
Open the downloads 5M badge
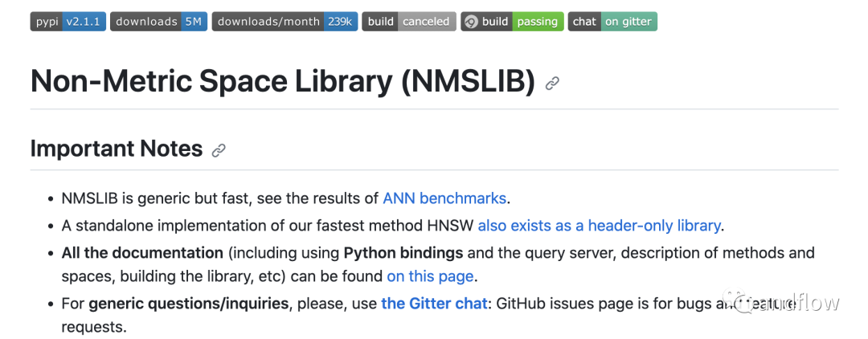[158, 22]
